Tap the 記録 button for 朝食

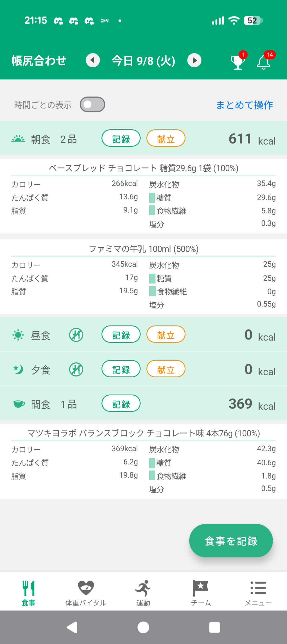click(x=121, y=138)
